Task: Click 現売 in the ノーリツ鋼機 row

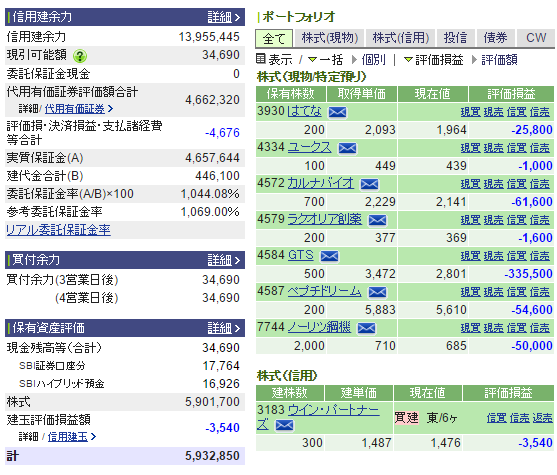Action: (x=493, y=328)
